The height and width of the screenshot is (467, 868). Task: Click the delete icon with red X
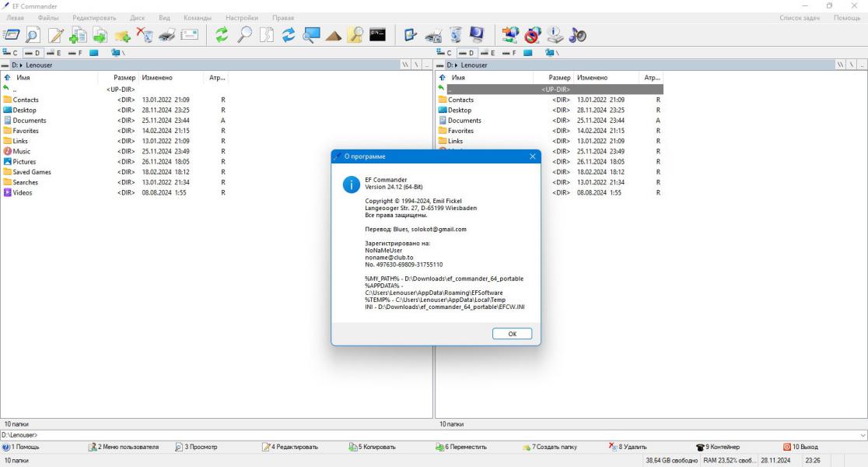tap(145, 36)
